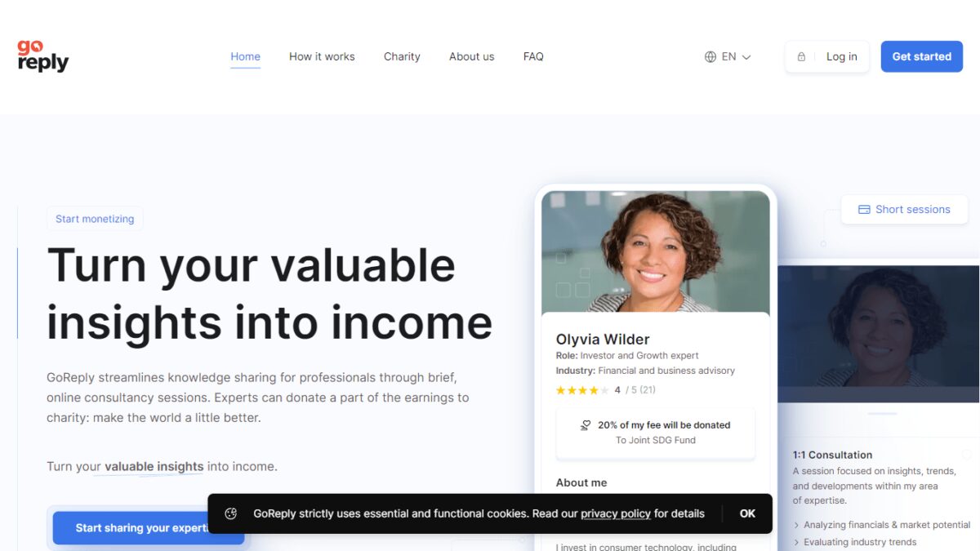980x551 pixels.
Task: Click the donation heart-hand icon
Action: [x=586, y=425]
